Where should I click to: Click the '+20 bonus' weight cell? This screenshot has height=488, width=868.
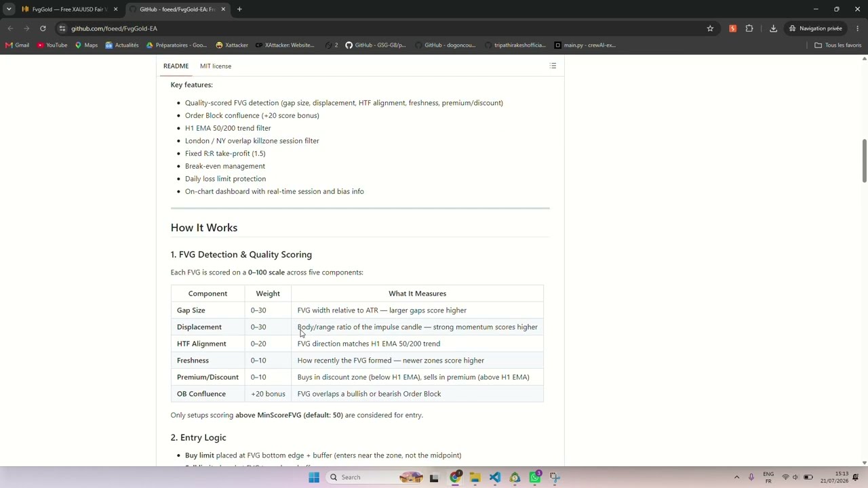click(268, 394)
